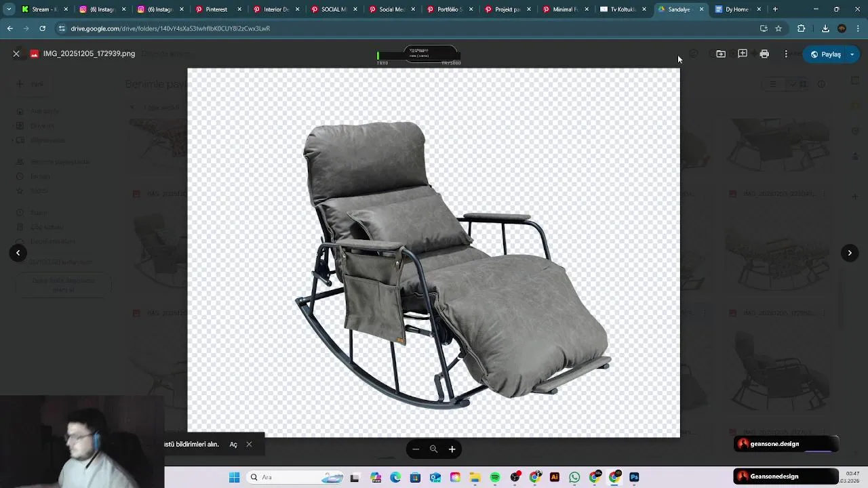The height and width of the screenshot is (488, 868).
Task: Go back in browser history
Action: coord(9,28)
